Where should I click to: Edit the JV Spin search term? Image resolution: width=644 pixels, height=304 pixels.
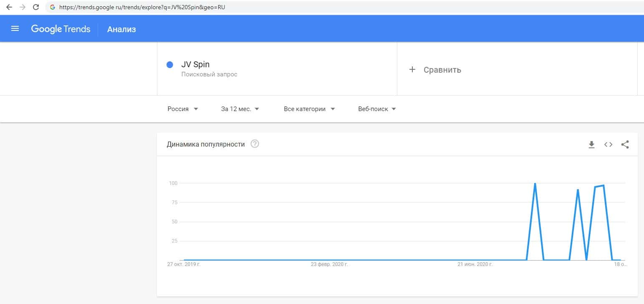point(195,65)
